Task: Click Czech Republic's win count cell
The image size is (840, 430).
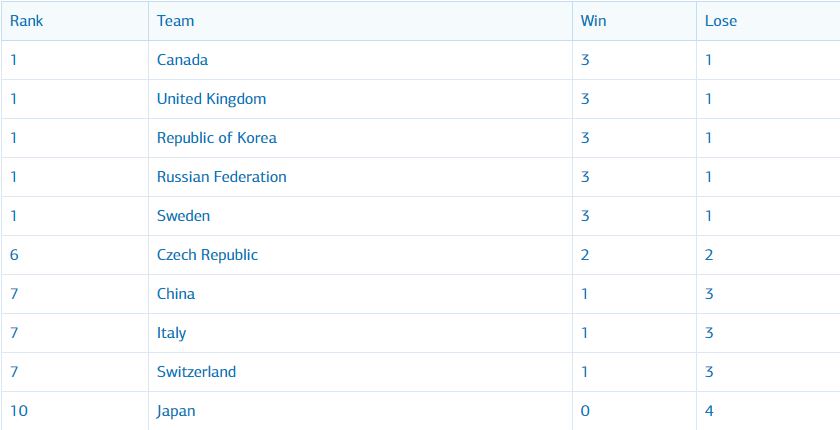Action: tap(585, 255)
